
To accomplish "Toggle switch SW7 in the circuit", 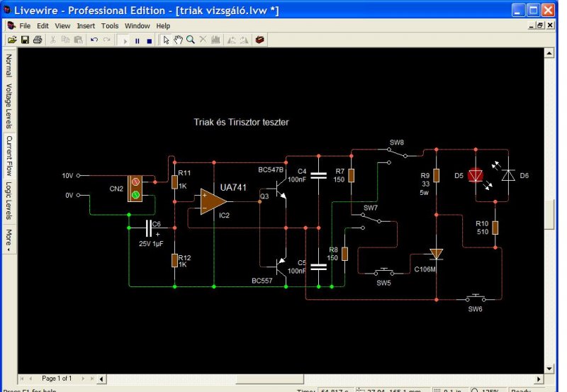I will coord(371,218).
